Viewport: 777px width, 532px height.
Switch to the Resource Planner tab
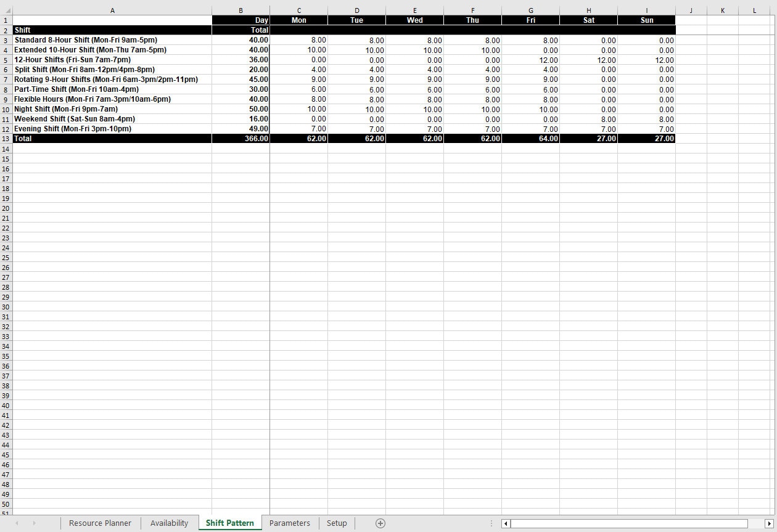[100, 523]
